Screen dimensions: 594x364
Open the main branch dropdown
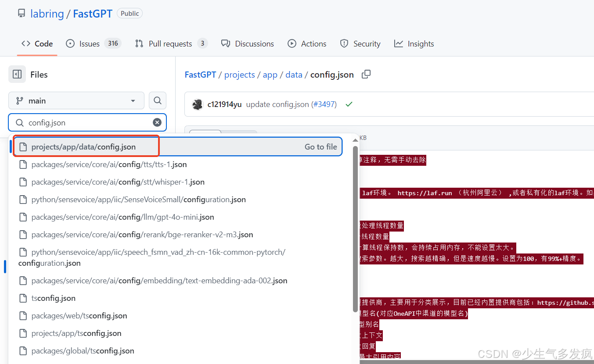(x=76, y=101)
